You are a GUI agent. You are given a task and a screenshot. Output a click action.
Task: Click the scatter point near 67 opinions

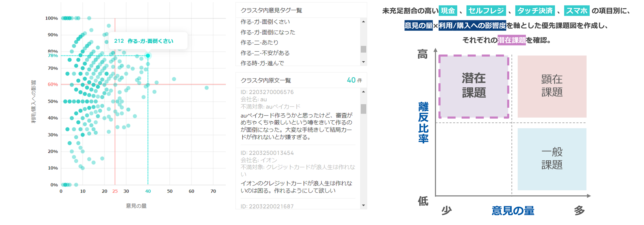click(207, 88)
